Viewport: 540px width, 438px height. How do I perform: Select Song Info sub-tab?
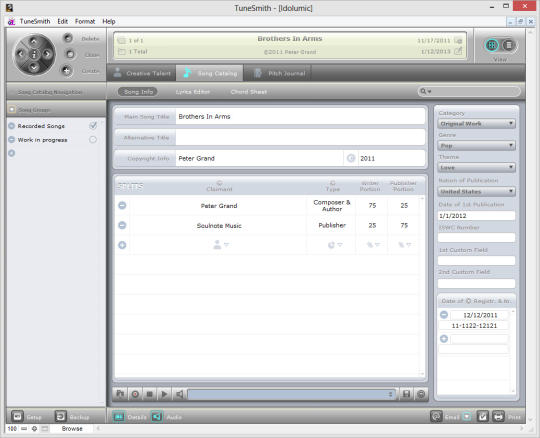(x=138, y=92)
